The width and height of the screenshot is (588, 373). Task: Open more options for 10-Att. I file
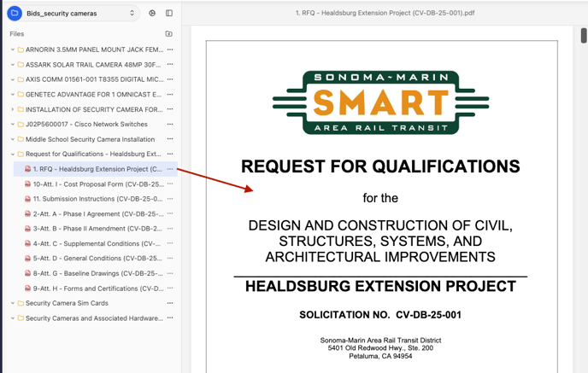(x=170, y=184)
